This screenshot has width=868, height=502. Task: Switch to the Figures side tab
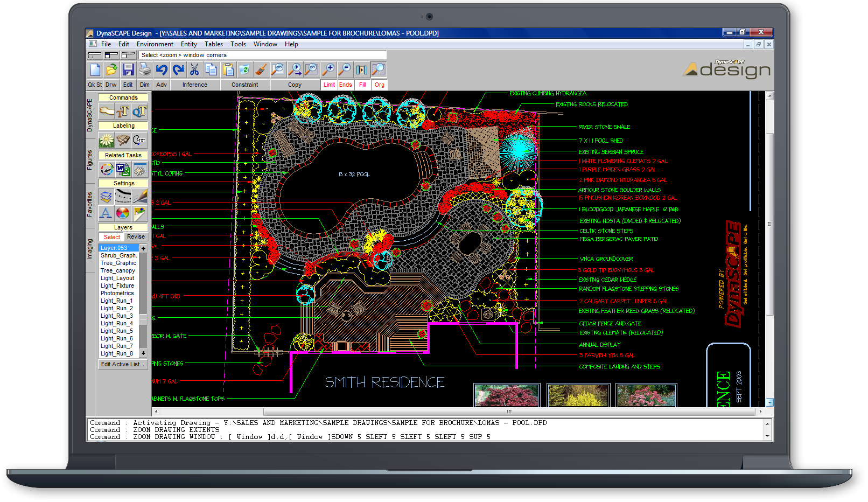90,161
